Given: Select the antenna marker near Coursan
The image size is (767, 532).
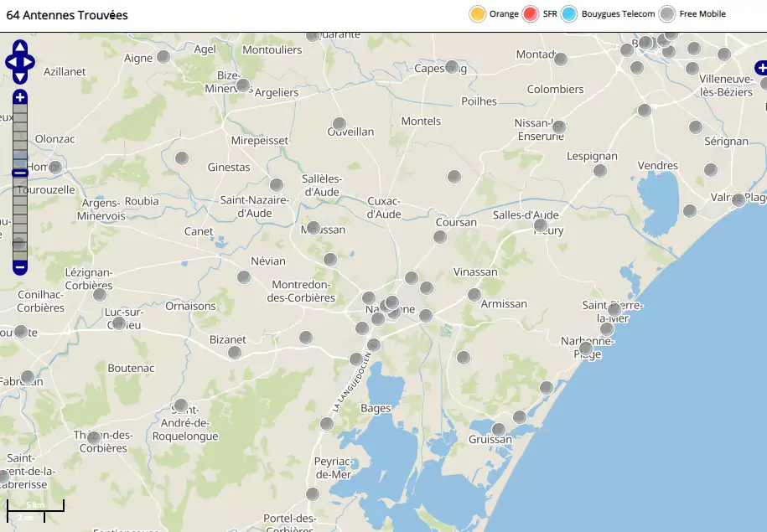Looking at the screenshot, I should [440, 237].
